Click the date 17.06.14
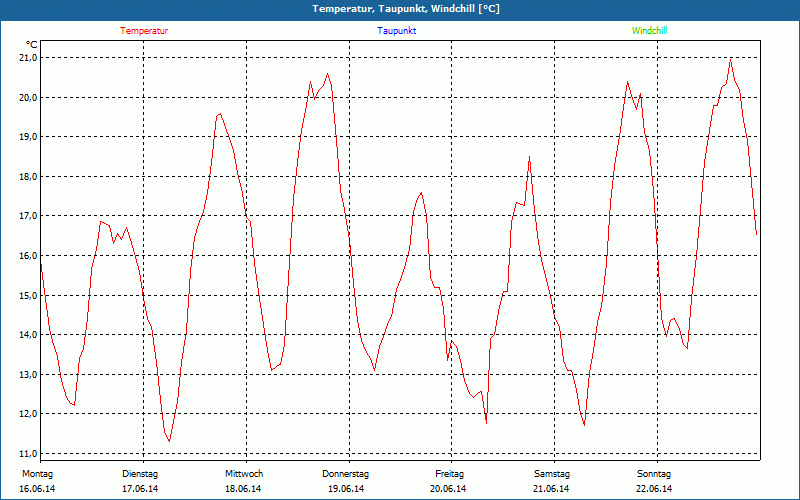800x500 pixels. point(140,489)
